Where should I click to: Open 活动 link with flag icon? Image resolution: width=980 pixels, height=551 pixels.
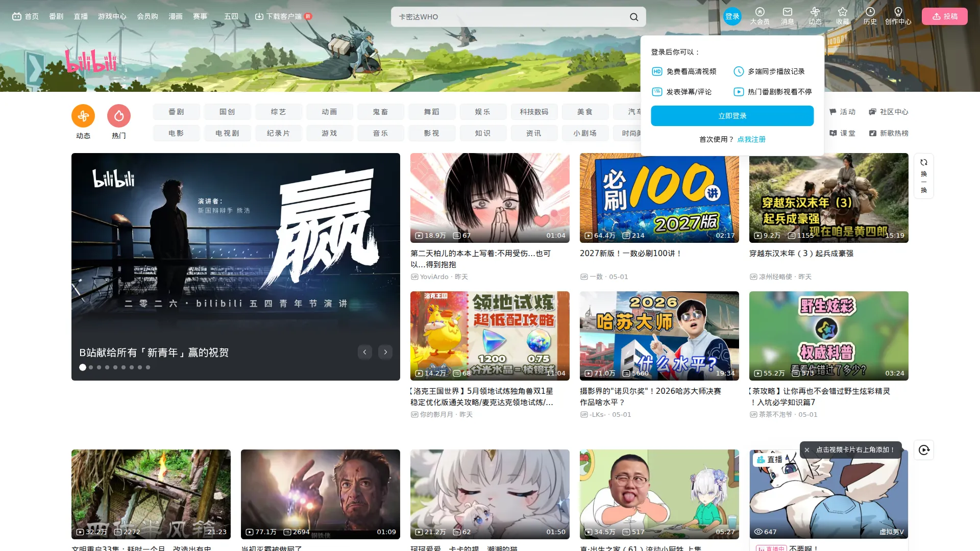pos(832,112)
